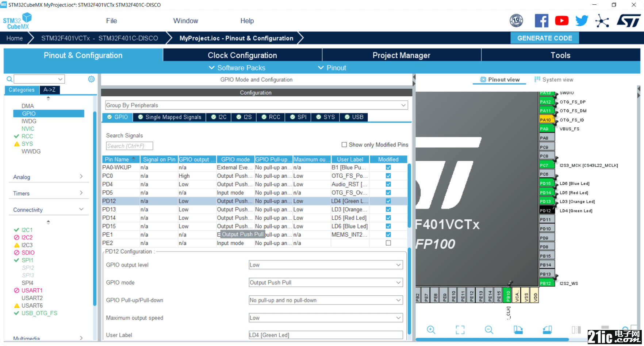This screenshot has width=644, height=346.
Task: Toggle Modified checkbox for PE1
Action: tap(388, 235)
